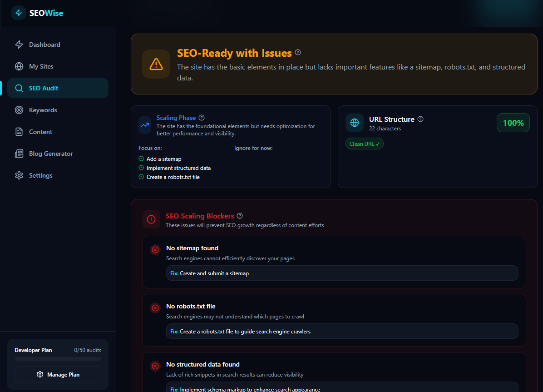Image resolution: width=543 pixels, height=392 pixels.
Task: Click the red error icon beside No sitemap found
Action: point(155,249)
